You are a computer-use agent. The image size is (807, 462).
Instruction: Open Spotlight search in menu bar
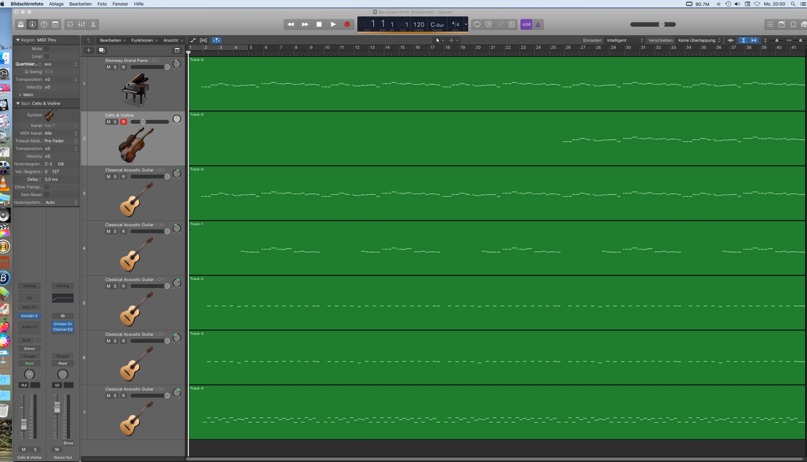coord(793,4)
